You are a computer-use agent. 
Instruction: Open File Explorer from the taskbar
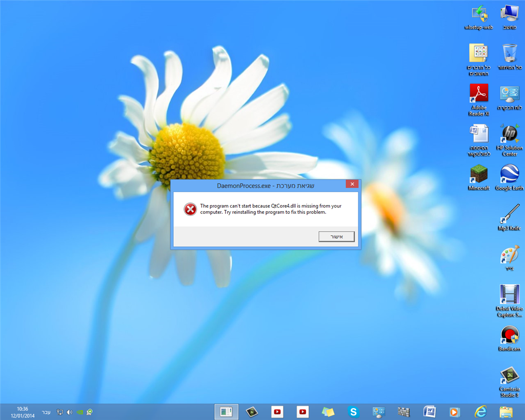[x=506, y=412]
